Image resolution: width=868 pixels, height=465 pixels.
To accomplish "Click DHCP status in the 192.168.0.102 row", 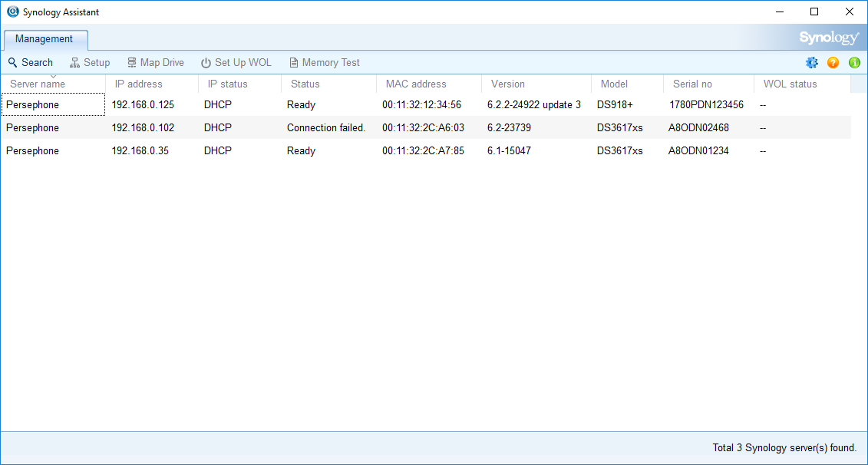I will (x=217, y=128).
